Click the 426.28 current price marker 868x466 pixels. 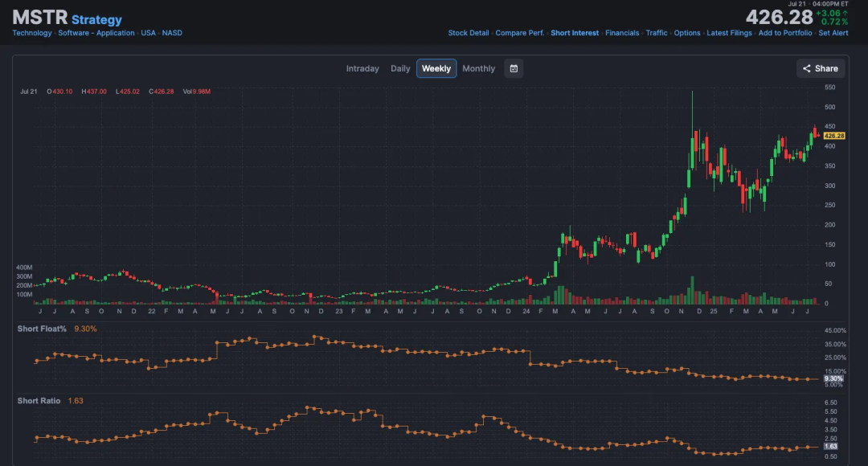click(x=834, y=136)
